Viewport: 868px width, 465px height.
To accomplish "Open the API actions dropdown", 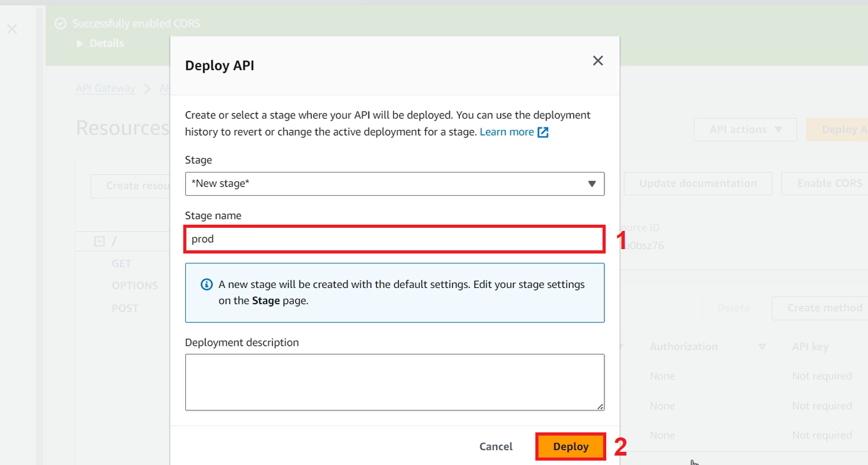I will pos(745,129).
